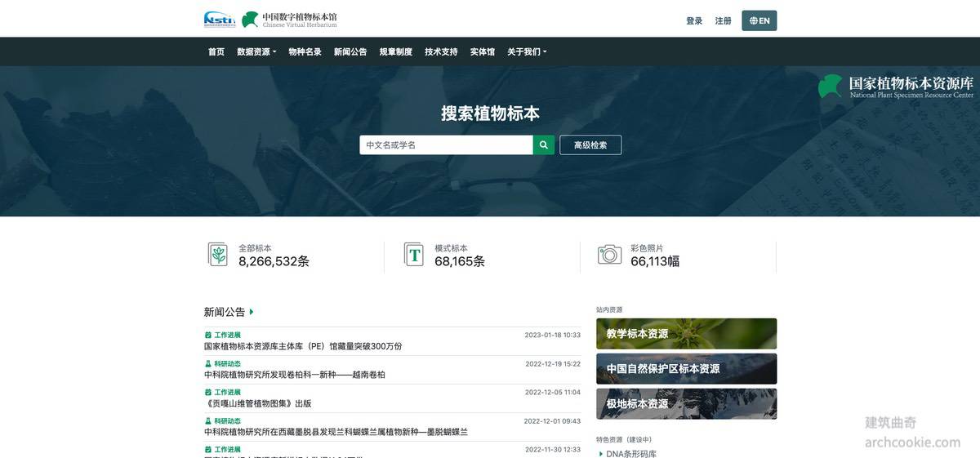
Task: Click the green magnifier search button
Action: (544, 145)
